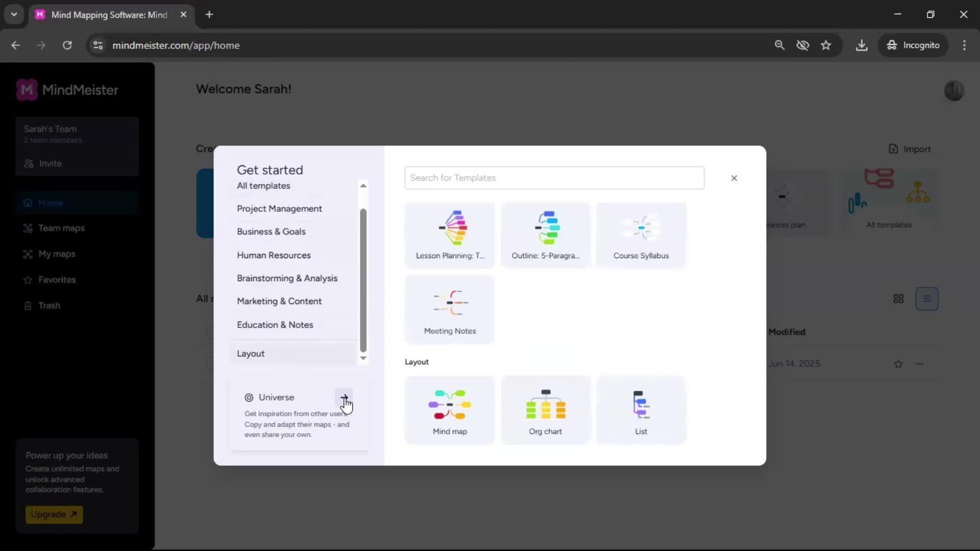Click the tracking protection eye icon

point(803,45)
